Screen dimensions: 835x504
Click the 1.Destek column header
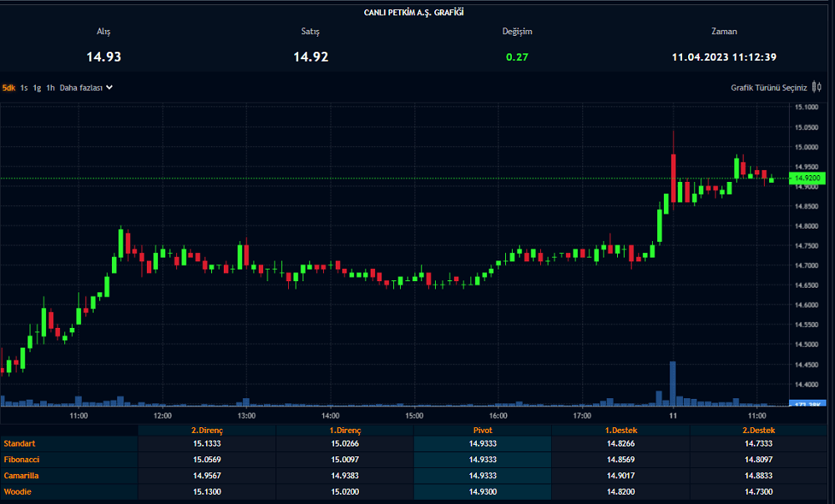tap(620, 430)
